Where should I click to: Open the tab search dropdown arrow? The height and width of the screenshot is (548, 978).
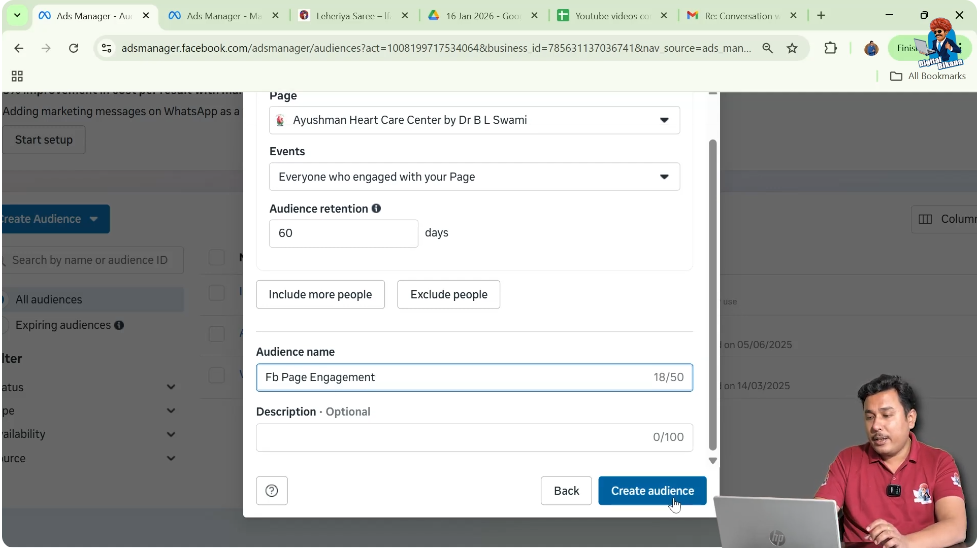pyautogui.click(x=17, y=16)
